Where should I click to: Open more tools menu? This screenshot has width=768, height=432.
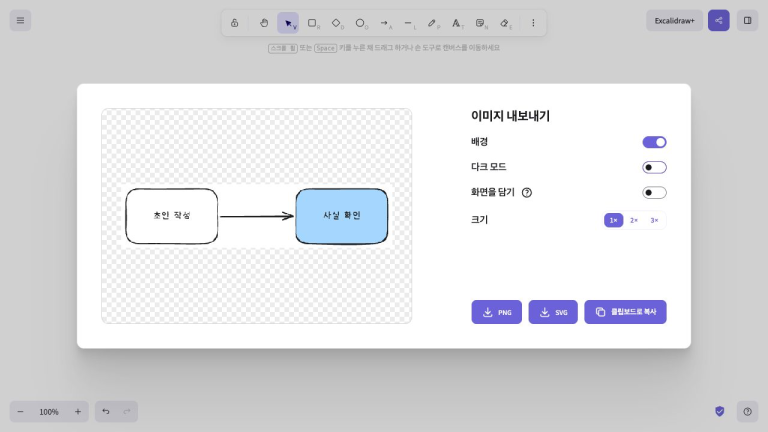tap(533, 23)
